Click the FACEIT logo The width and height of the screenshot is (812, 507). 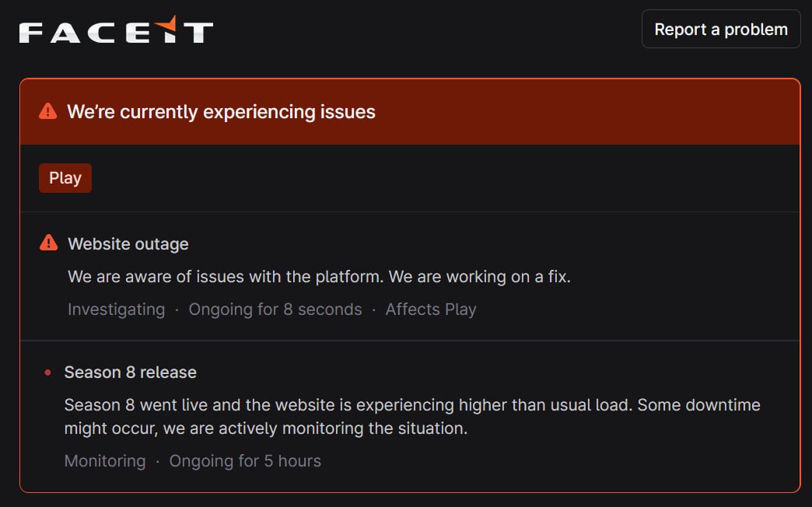pyautogui.click(x=114, y=30)
